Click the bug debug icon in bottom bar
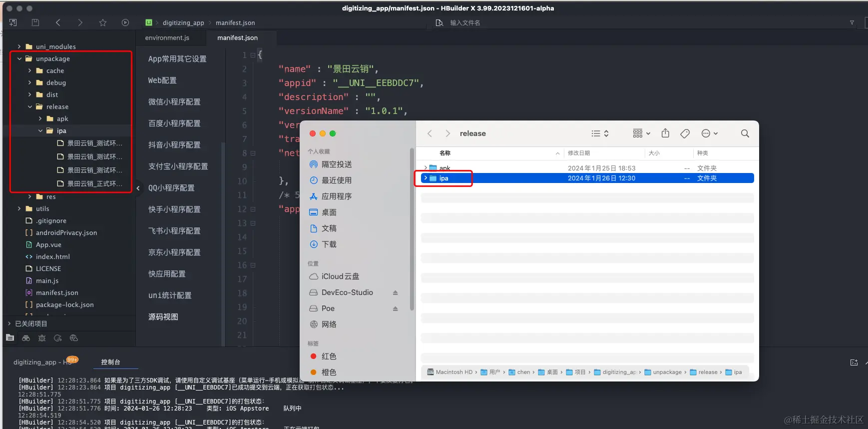The width and height of the screenshot is (868, 429). tap(42, 338)
